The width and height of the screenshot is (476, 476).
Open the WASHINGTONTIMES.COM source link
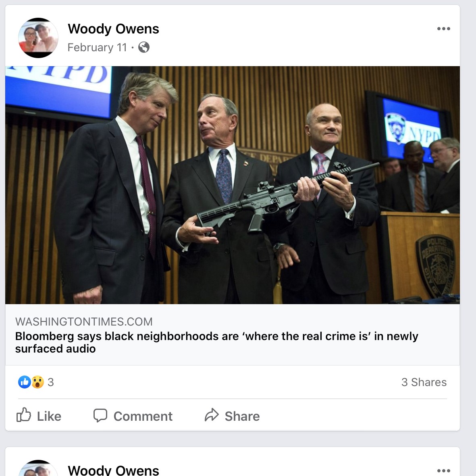click(x=84, y=322)
